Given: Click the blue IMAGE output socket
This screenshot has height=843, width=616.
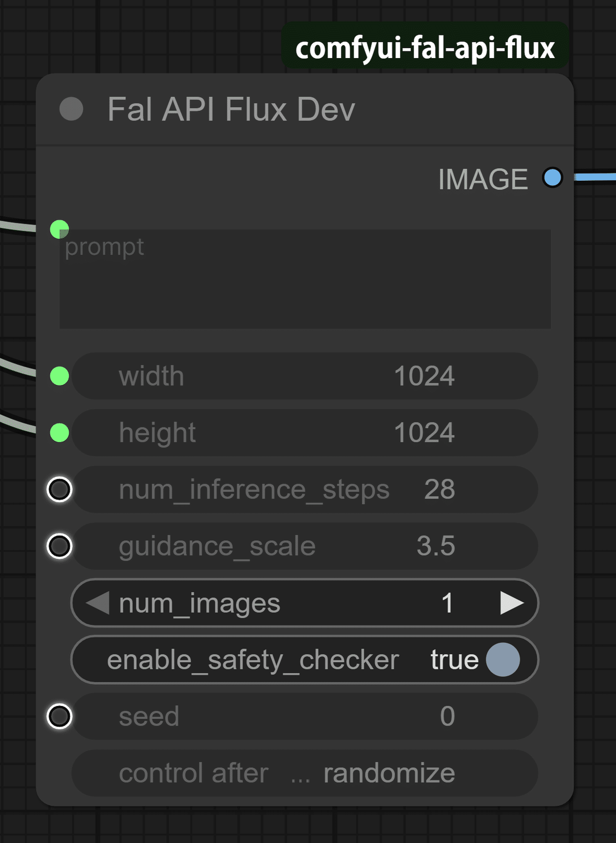Looking at the screenshot, I should pyautogui.click(x=552, y=178).
